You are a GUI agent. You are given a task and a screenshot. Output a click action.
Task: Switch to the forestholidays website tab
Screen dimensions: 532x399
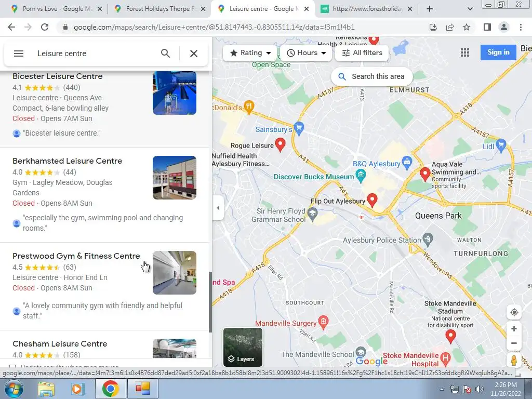click(x=366, y=9)
